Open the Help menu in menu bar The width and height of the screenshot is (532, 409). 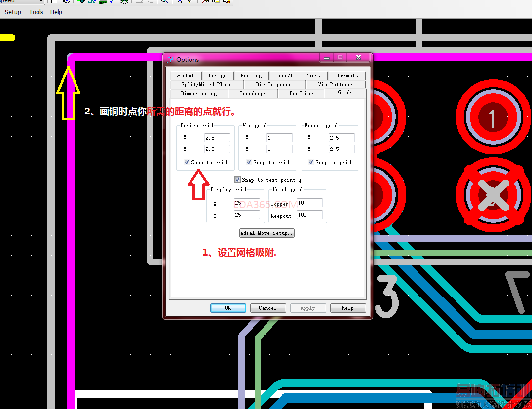[56, 12]
